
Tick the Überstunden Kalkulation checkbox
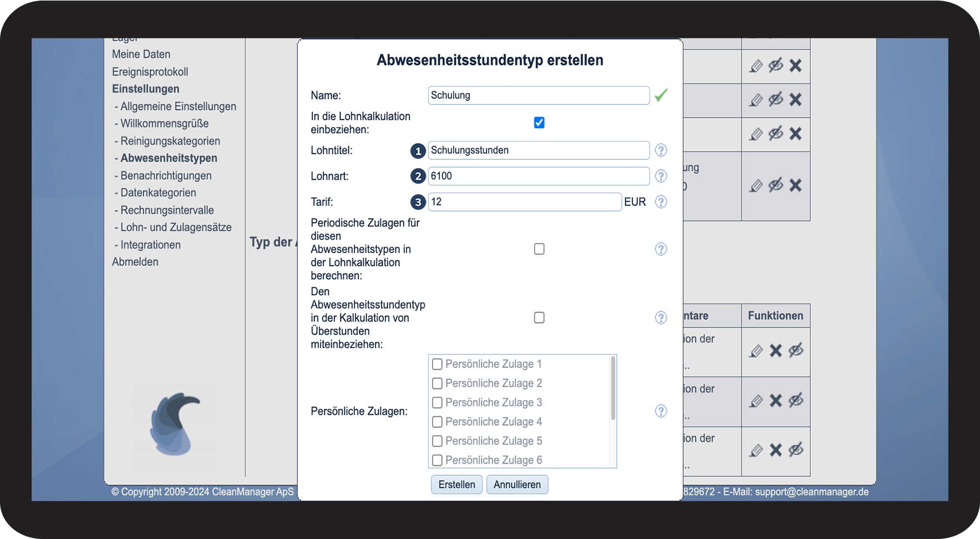tap(539, 318)
